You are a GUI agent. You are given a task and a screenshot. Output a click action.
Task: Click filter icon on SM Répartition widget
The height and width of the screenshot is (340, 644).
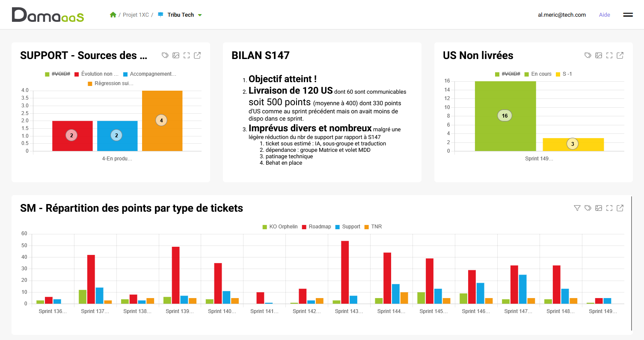click(x=577, y=208)
